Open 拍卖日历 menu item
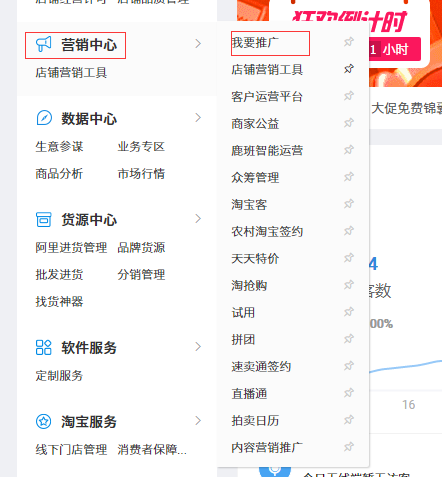This screenshot has height=477, width=442. 255,421
